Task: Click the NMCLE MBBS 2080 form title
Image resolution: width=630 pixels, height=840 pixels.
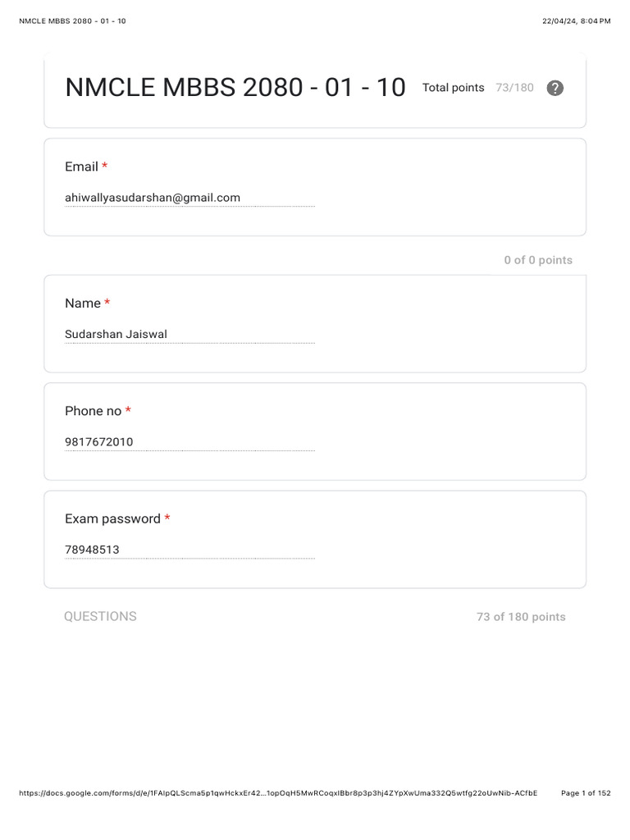Action: (235, 88)
